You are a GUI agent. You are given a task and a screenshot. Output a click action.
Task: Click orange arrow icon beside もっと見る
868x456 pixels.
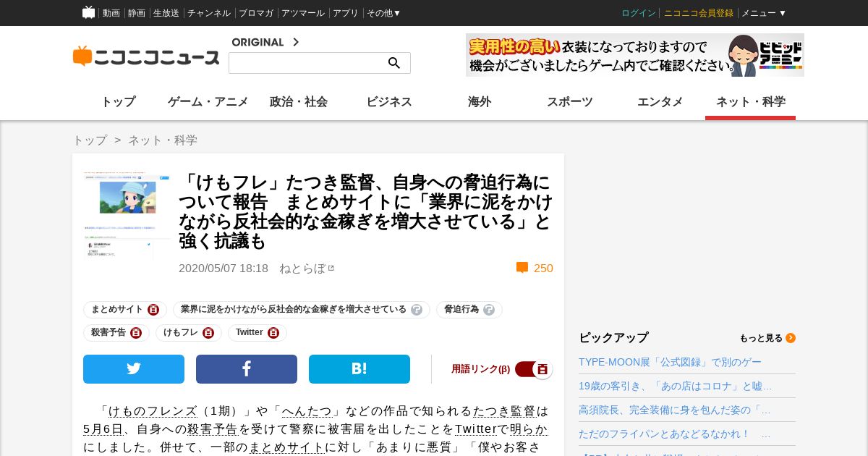[x=791, y=338]
